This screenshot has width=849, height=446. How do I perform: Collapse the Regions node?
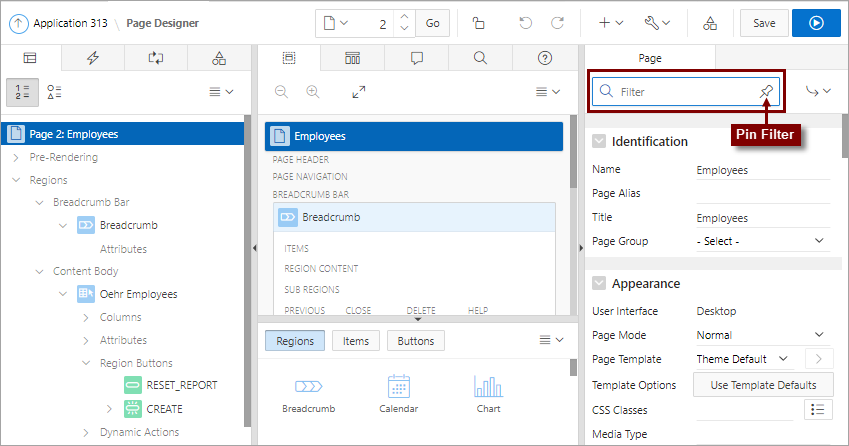click(x=16, y=180)
